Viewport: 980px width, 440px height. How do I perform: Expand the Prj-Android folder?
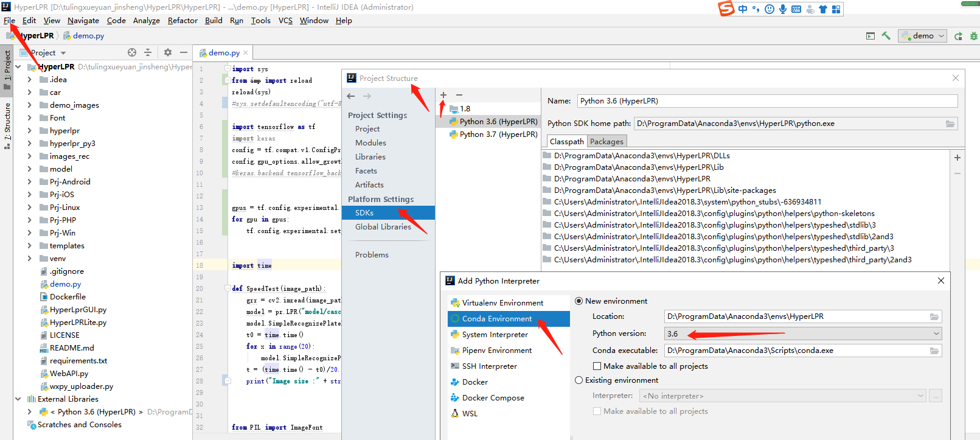pos(29,182)
